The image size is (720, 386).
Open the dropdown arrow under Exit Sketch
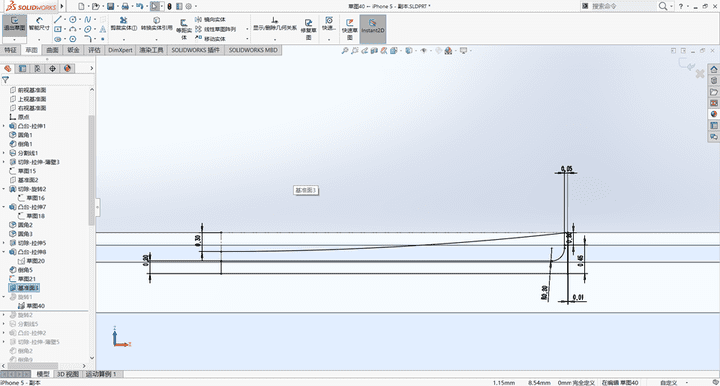(x=14, y=40)
